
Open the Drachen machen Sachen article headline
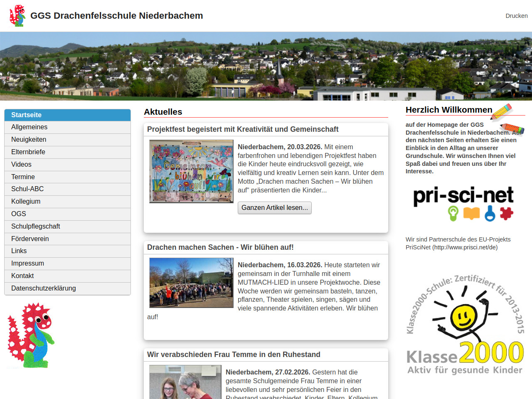(220, 247)
